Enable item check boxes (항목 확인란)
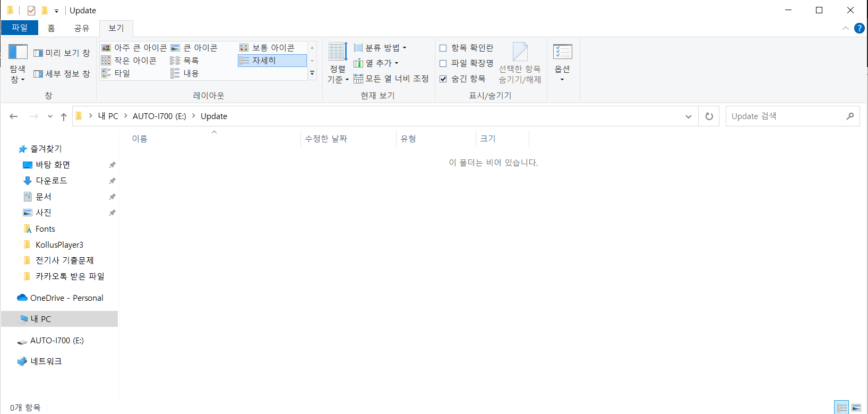 (x=467, y=48)
